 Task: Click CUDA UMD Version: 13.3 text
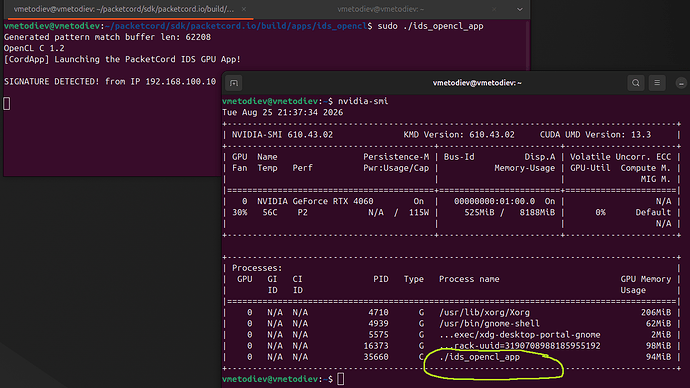(595, 135)
